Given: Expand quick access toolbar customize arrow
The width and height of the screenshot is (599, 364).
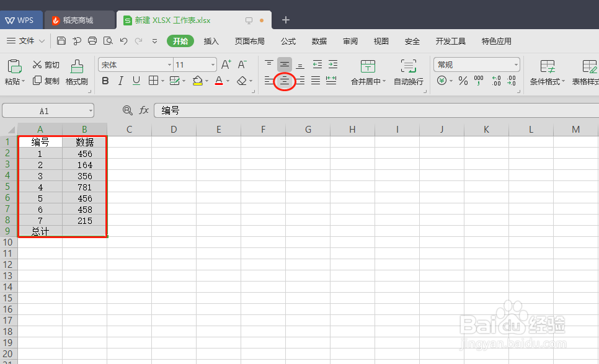Looking at the screenshot, I should coord(155,41).
